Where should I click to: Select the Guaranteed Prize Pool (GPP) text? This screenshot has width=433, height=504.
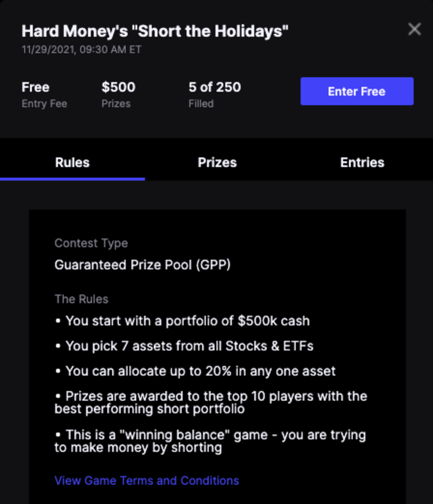click(143, 265)
